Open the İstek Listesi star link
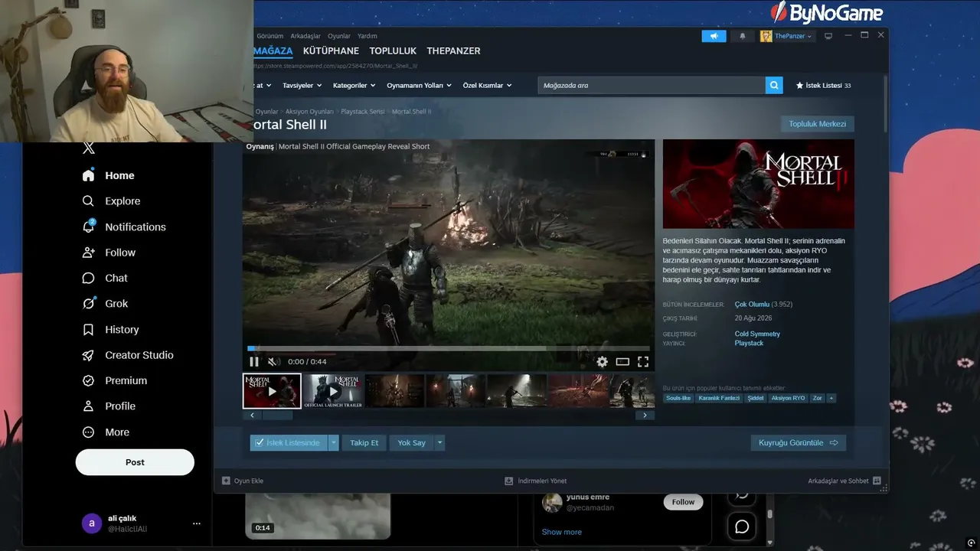This screenshot has height=551, width=980. click(823, 86)
